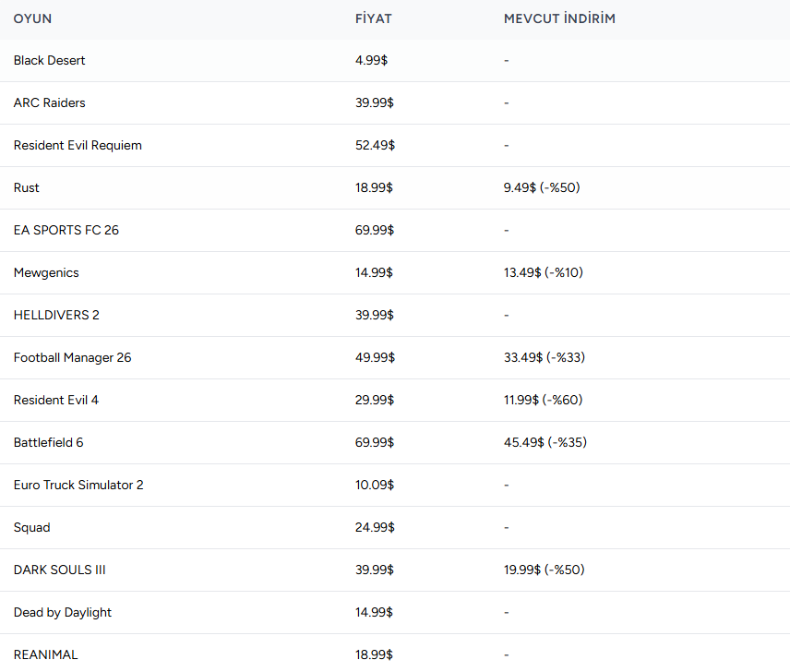Select the 9.49$ (-%50) discount
This screenshot has height=672, width=790.
point(542,188)
